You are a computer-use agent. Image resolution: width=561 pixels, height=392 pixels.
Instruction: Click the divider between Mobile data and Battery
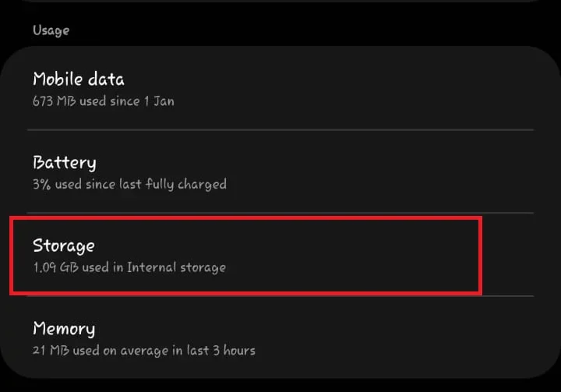tap(280, 129)
